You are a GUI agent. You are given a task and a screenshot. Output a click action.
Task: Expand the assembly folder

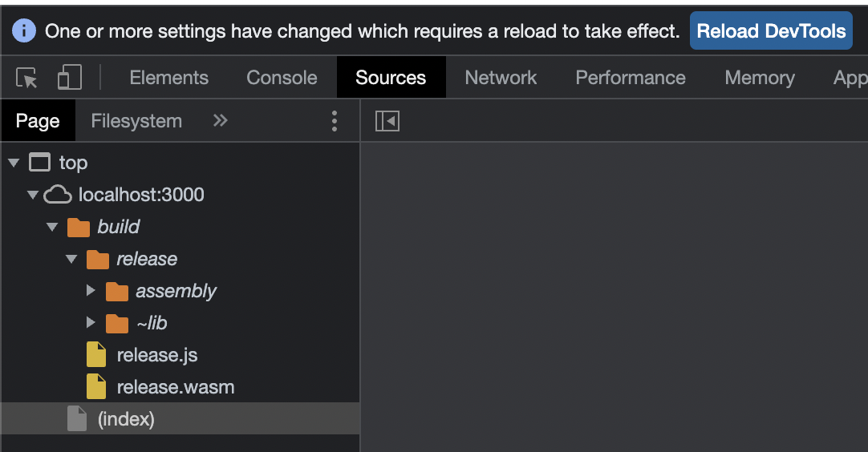(x=91, y=291)
